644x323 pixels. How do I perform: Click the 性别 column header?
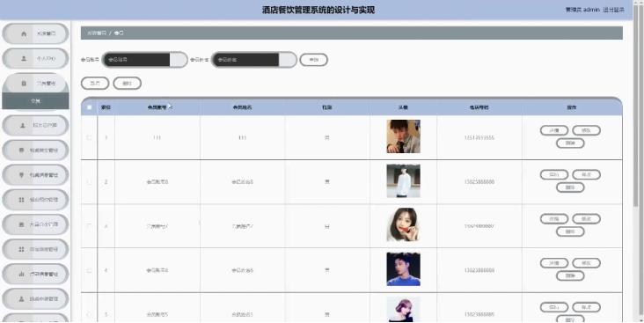pyautogui.click(x=327, y=107)
